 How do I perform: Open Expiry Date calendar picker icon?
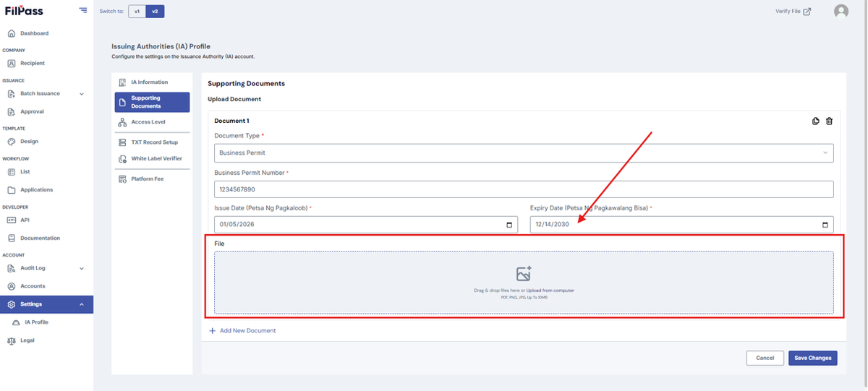pos(825,224)
